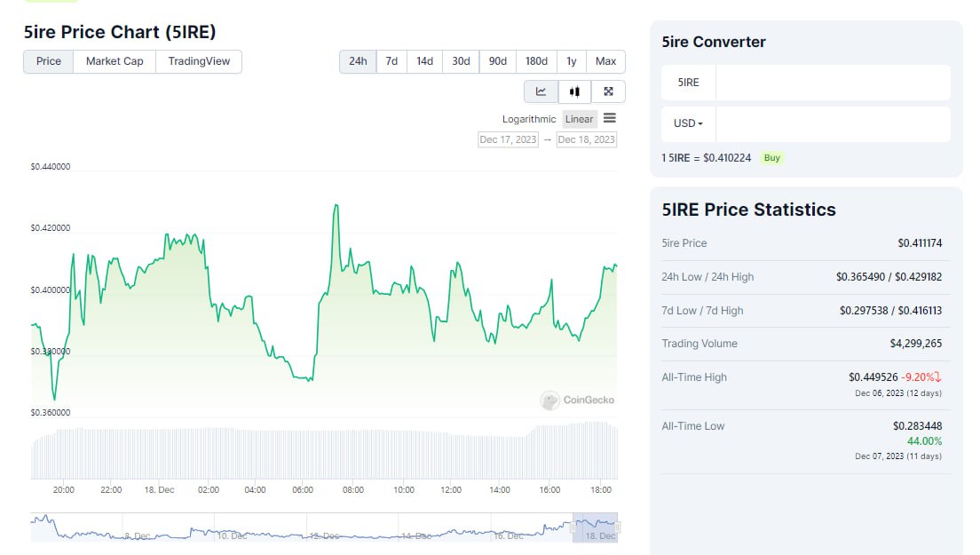This screenshot has height=555, width=980.
Task: Toggle the Linear scale option
Action: pyautogui.click(x=579, y=119)
